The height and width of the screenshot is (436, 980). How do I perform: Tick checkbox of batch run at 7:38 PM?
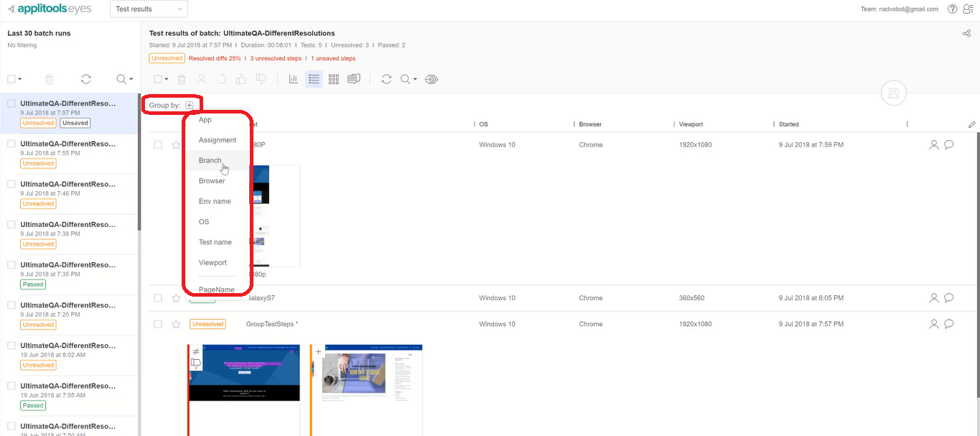coord(11,224)
